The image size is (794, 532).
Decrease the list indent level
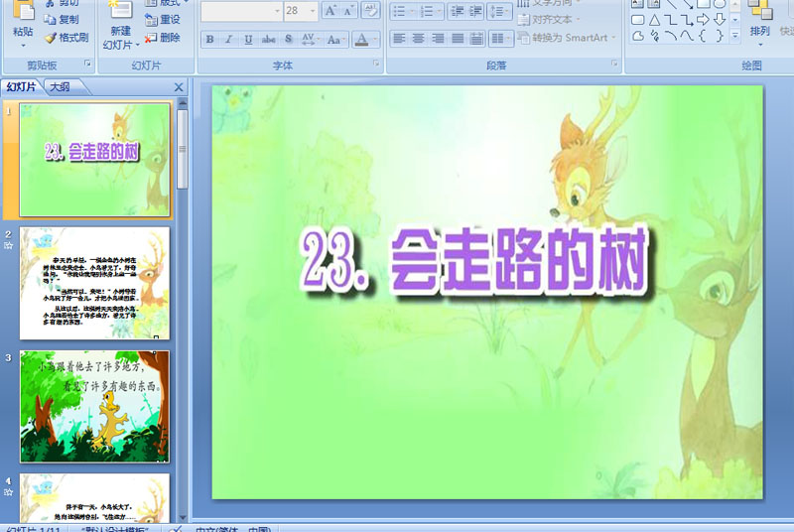(x=458, y=11)
